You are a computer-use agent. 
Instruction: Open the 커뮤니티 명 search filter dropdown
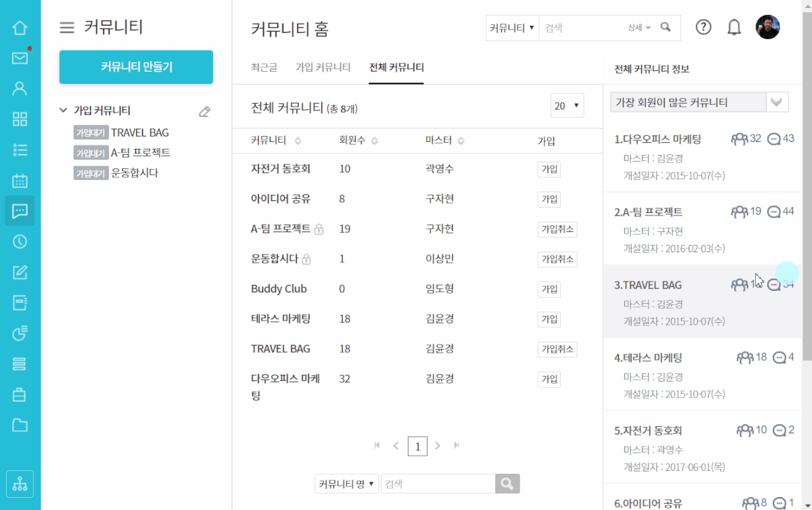(346, 484)
